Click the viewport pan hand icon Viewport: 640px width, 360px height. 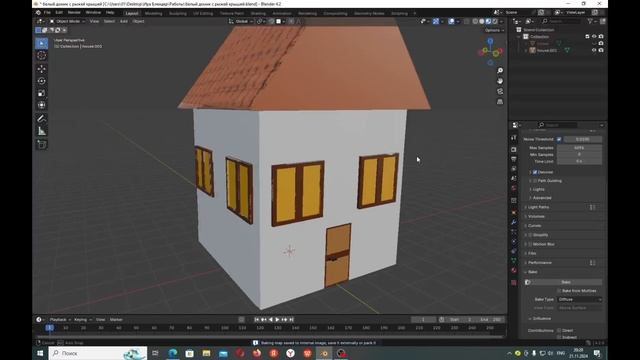pos(500,81)
